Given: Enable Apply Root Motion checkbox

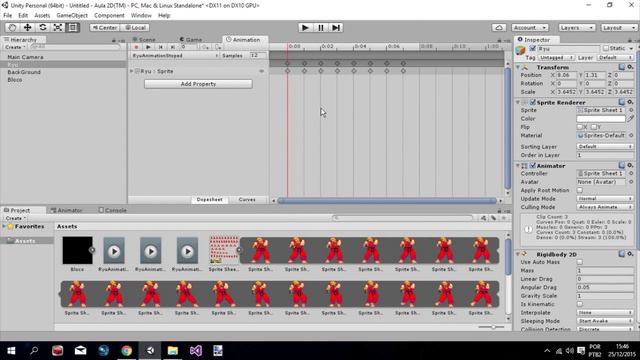Looking at the screenshot, I should click(x=580, y=190).
